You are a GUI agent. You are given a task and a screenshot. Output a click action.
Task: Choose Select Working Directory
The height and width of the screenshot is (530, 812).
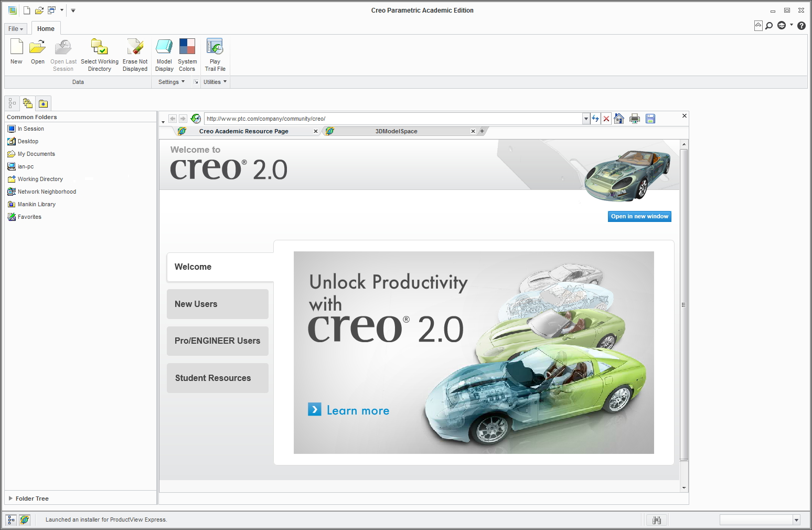tap(100, 55)
